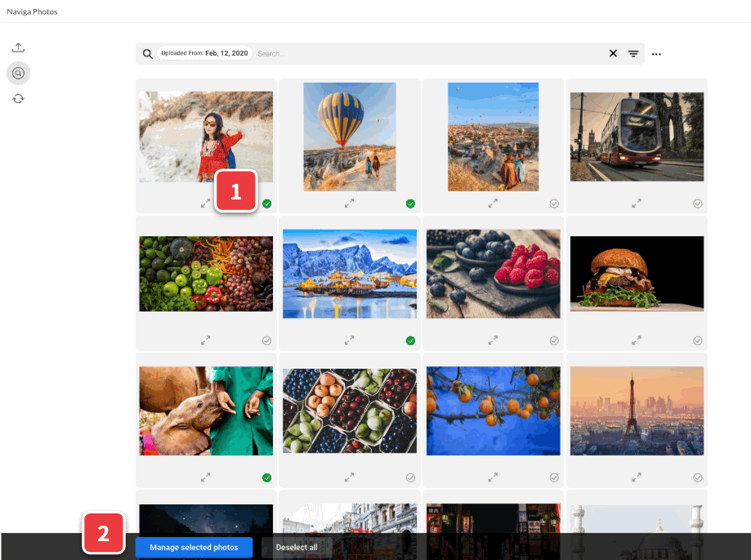The width and height of the screenshot is (751, 560).
Task: Open the orange tree branch thumbnail
Action: coord(493,410)
